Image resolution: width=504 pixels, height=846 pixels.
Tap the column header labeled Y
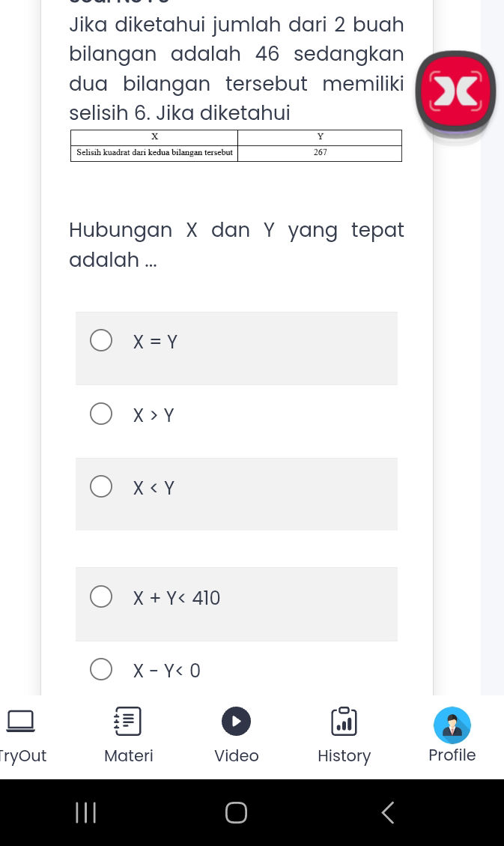coord(320,136)
